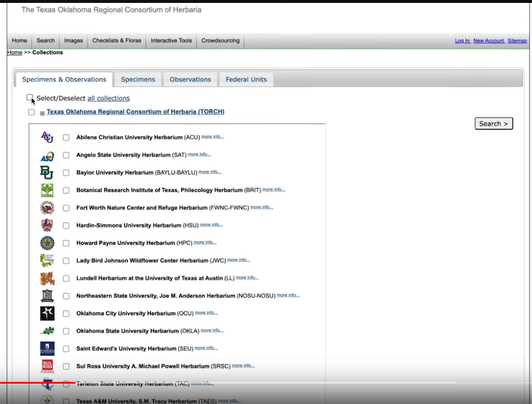Open the Texas Oklahoma Regional Consortium (TORCH) link

pyautogui.click(x=135, y=112)
